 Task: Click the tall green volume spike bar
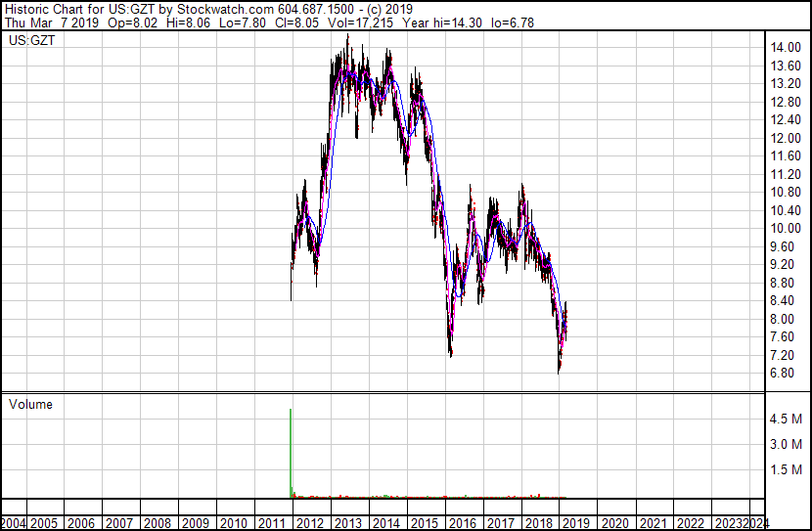point(291,453)
